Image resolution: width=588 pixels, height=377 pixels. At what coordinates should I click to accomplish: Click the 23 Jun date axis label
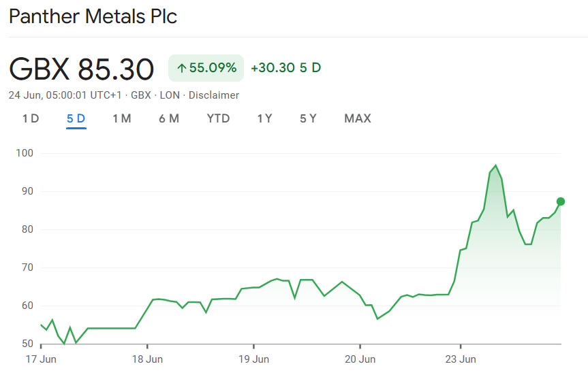(462, 357)
